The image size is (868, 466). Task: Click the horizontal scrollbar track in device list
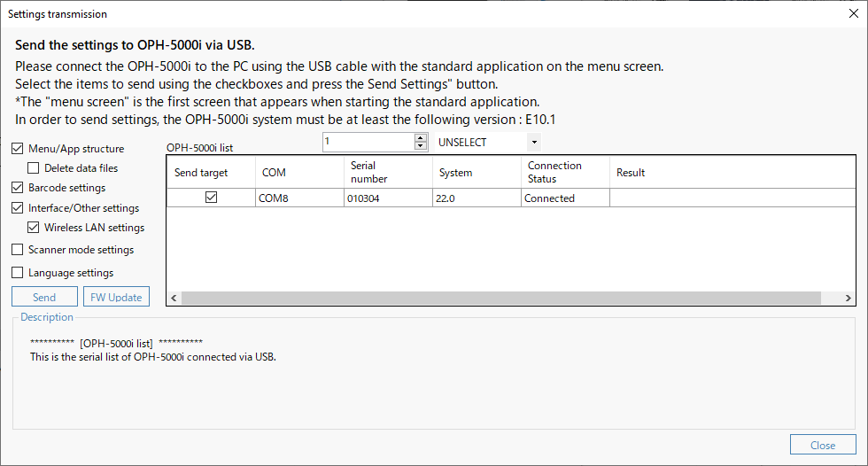[501, 298]
